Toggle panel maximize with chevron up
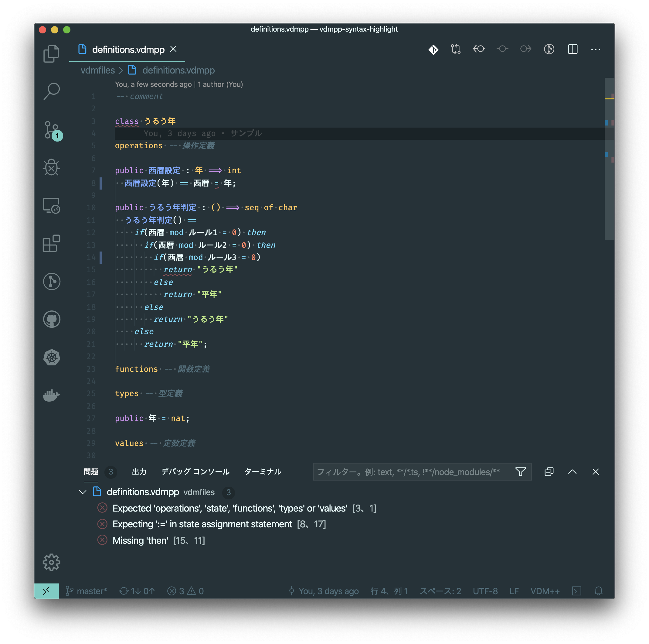649x644 pixels. tap(572, 471)
